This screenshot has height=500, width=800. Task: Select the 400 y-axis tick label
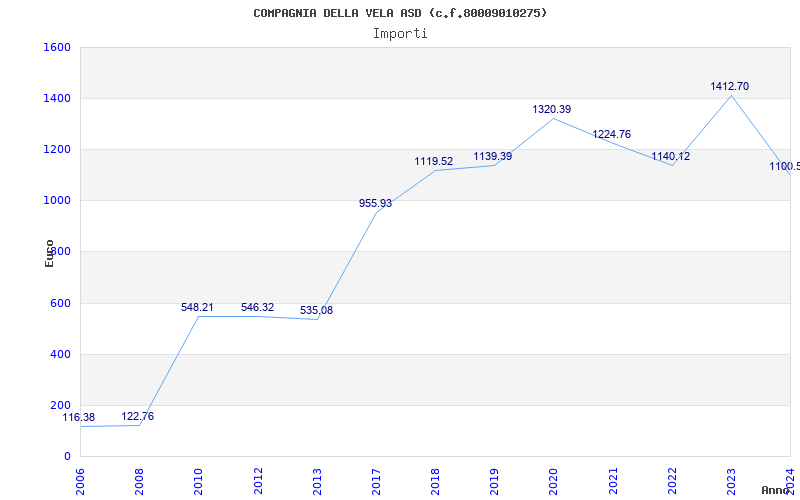pos(60,355)
